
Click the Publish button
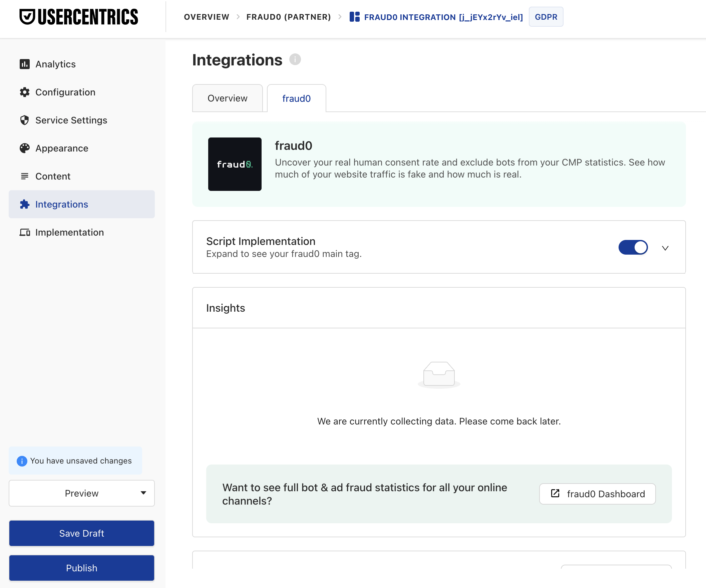tap(81, 568)
